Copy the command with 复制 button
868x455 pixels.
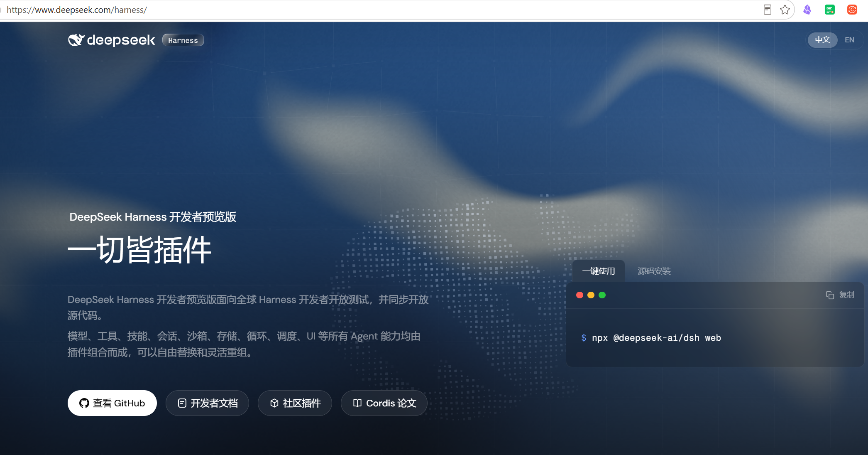click(840, 295)
